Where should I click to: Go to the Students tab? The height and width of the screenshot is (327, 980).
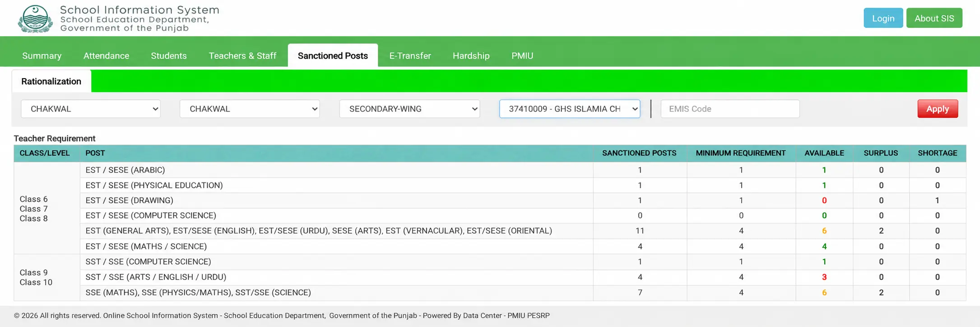coord(169,56)
